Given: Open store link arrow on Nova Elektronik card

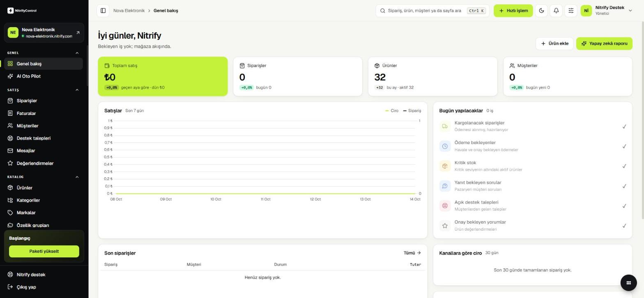Looking at the screenshot, I should pos(78,32).
